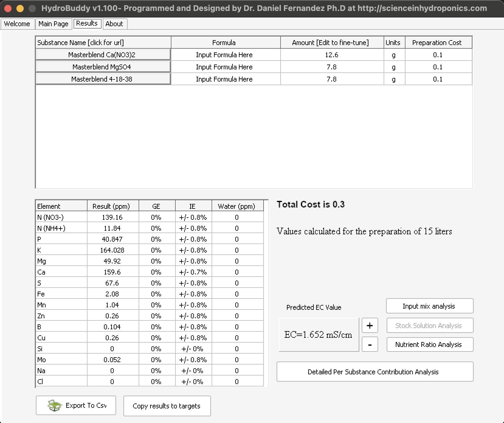Select the Cu element label
Image resolution: width=504 pixels, height=423 pixels.
click(x=61, y=338)
